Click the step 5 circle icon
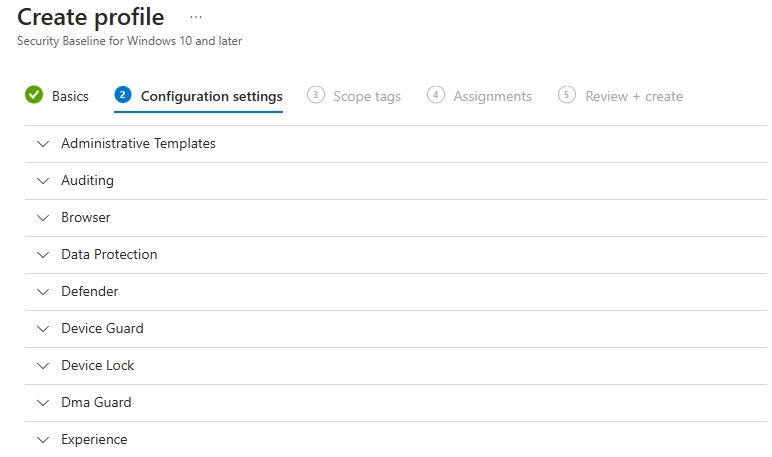Screen dimensions: 772x457 (x=567, y=96)
